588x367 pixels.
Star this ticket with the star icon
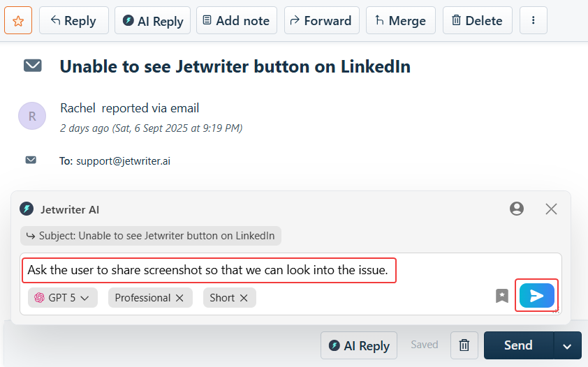point(18,21)
